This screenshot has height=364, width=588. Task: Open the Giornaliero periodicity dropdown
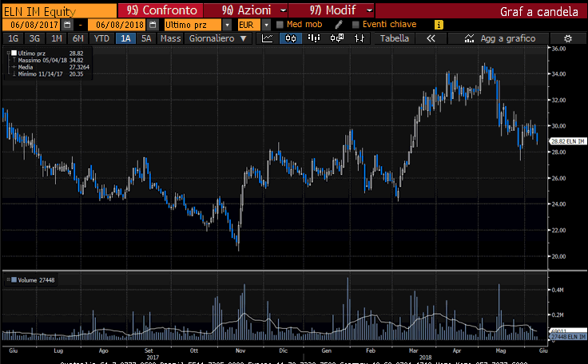[218, 38]
